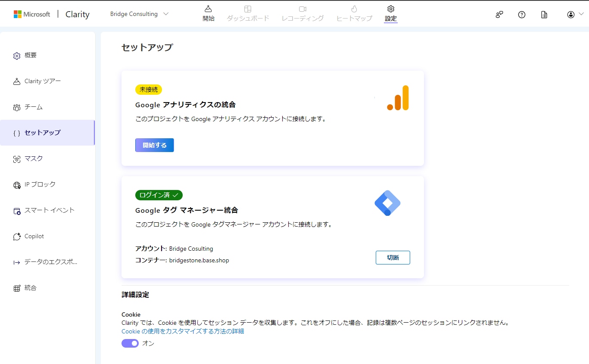Open 統合 in the sidebar
Screen dimensions: 589x364
point(47,288)
